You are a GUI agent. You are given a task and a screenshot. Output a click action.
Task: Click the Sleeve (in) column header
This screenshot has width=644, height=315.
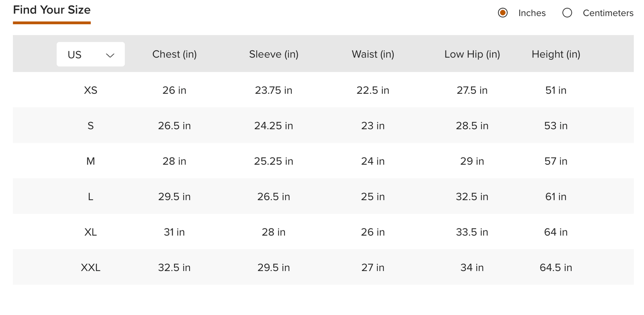point(274,54)
